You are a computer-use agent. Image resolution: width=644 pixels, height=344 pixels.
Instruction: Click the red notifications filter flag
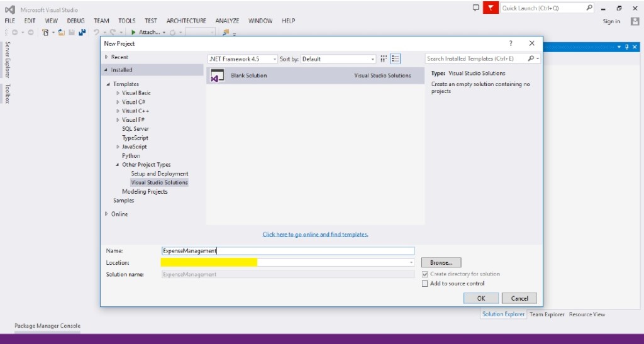tap(491, 8)
